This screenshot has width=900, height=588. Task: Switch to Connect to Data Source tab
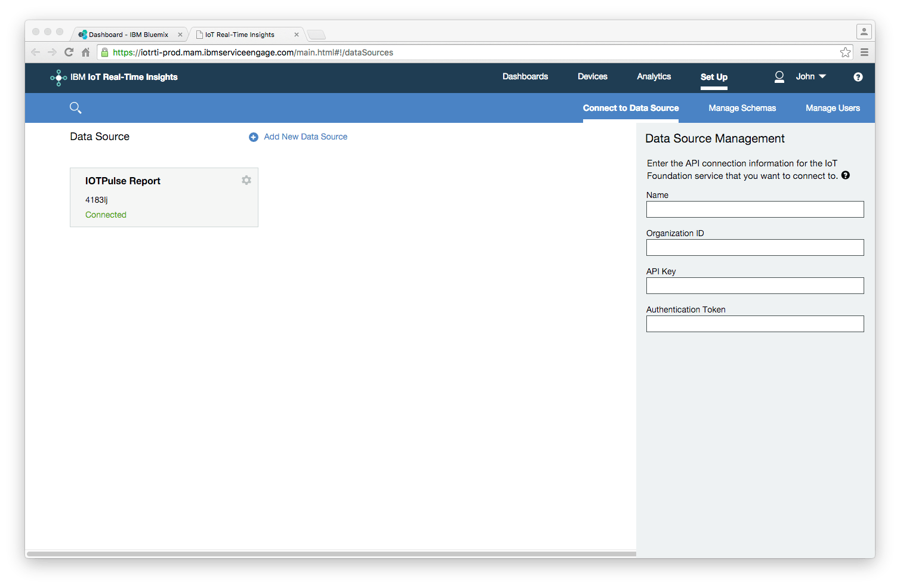(631, 109)
